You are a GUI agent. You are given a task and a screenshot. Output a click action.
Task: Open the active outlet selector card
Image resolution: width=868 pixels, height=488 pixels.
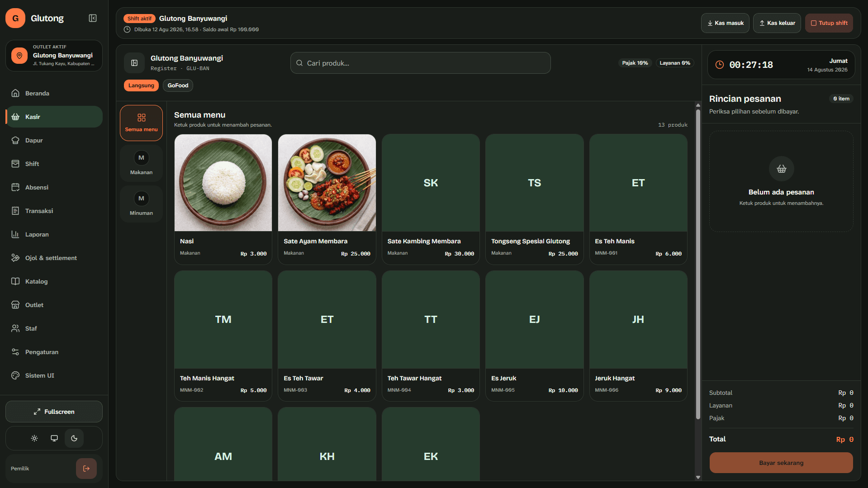click(x=54, y=56)
